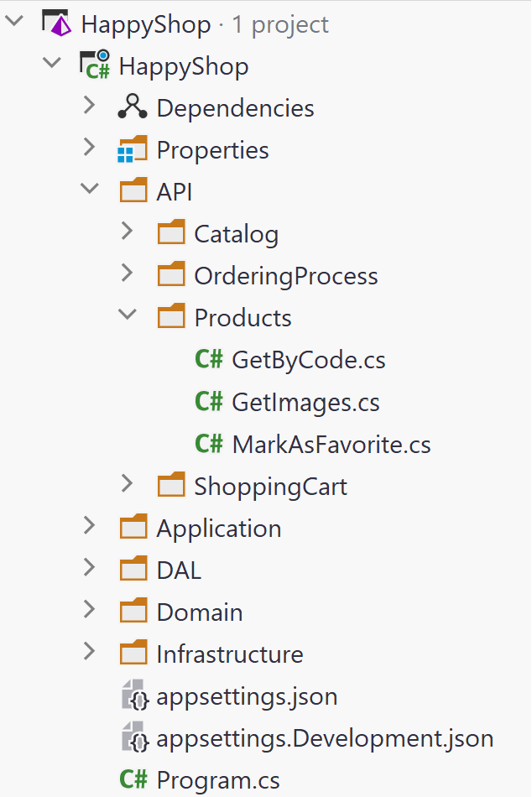
Task: Open the GetByCode.cs file name
Action: 309,361
